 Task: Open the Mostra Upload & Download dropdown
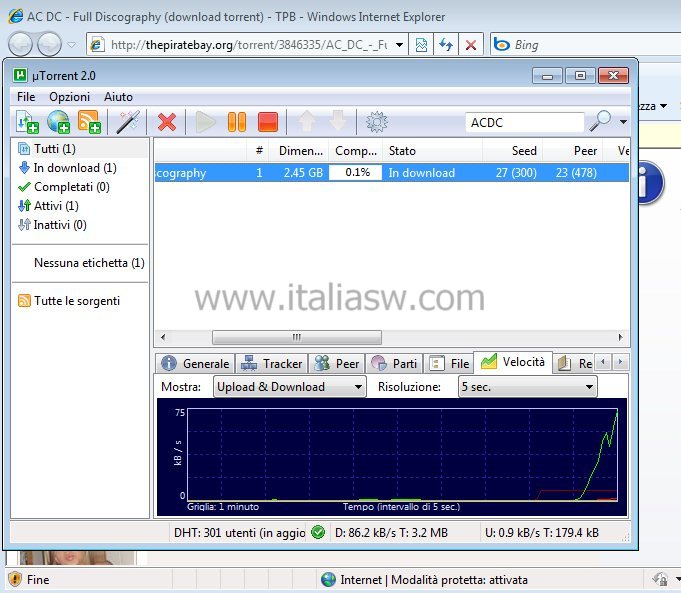pos(290,387)
